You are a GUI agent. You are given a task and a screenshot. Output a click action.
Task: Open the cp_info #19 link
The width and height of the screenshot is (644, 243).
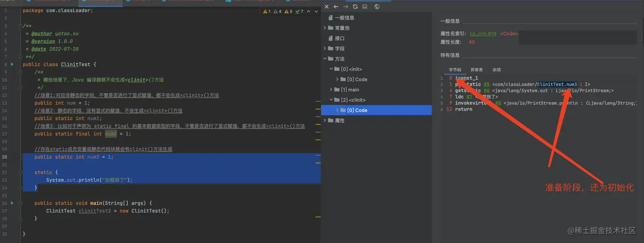click(x=483, y=34)
